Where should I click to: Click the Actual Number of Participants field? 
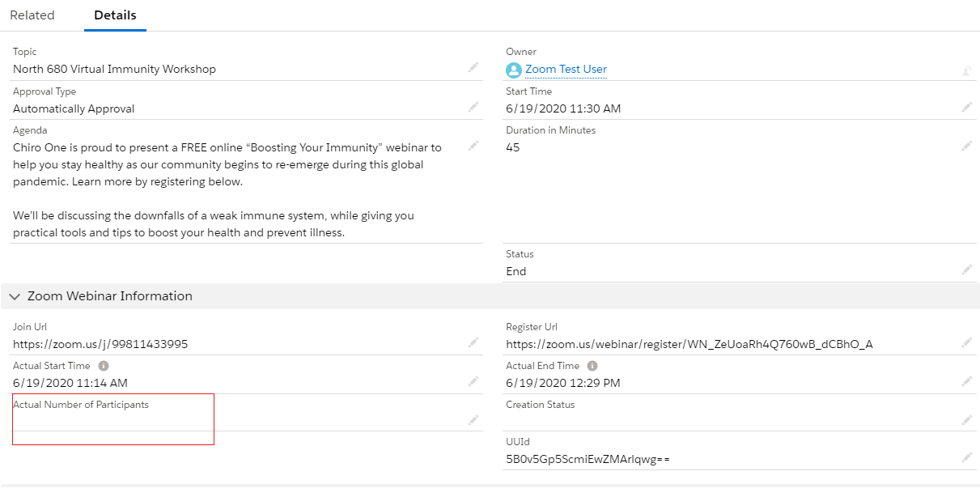(112, 418)
